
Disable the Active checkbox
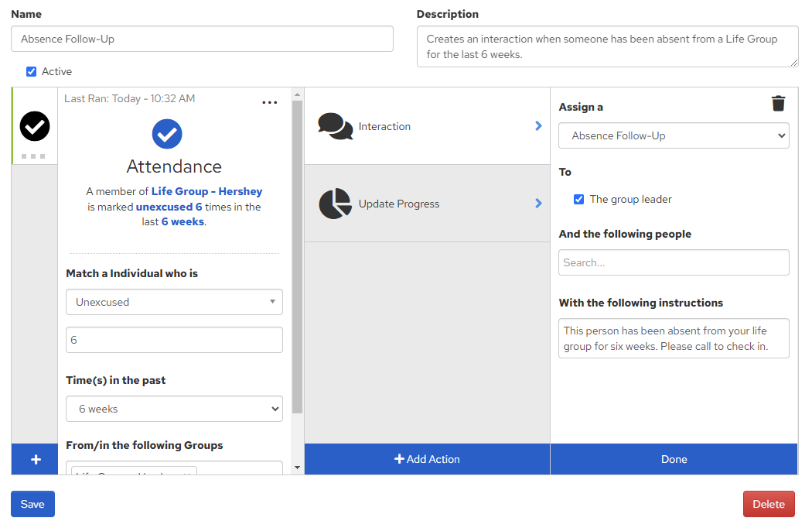click(x=31, y=71)
